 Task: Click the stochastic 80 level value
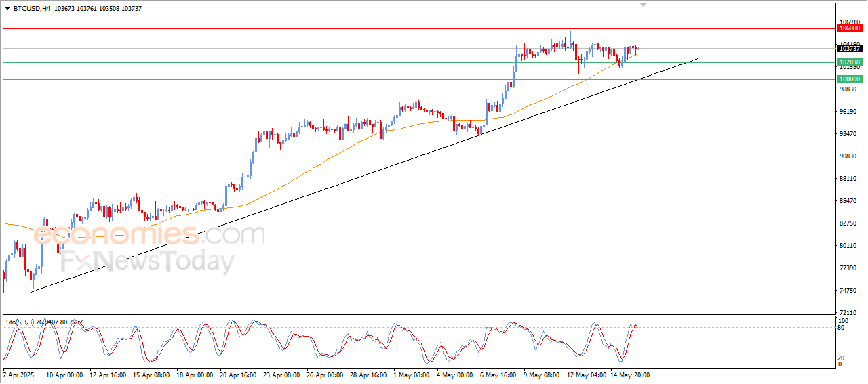(842, 328)
